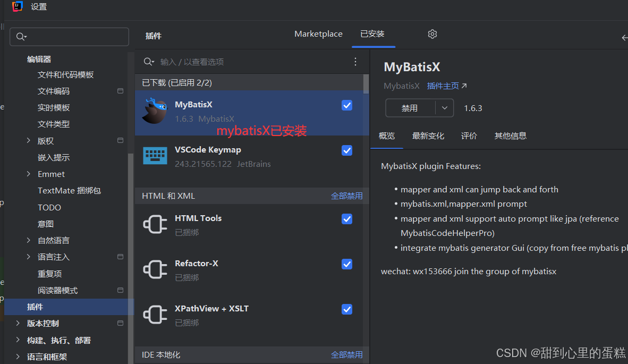Click the project-level icon beside 语言注入

pyautogui.click(x=120, y=257)
